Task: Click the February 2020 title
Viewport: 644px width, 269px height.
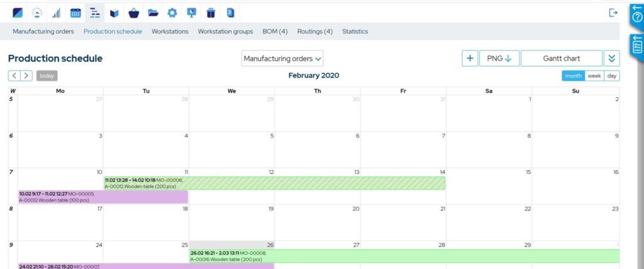Action: [314, 75]
